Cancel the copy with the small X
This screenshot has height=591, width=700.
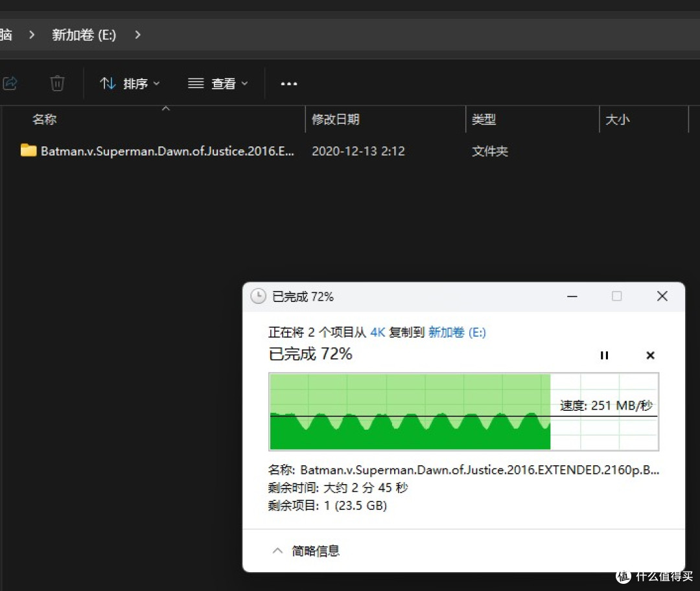coord(651,355)
